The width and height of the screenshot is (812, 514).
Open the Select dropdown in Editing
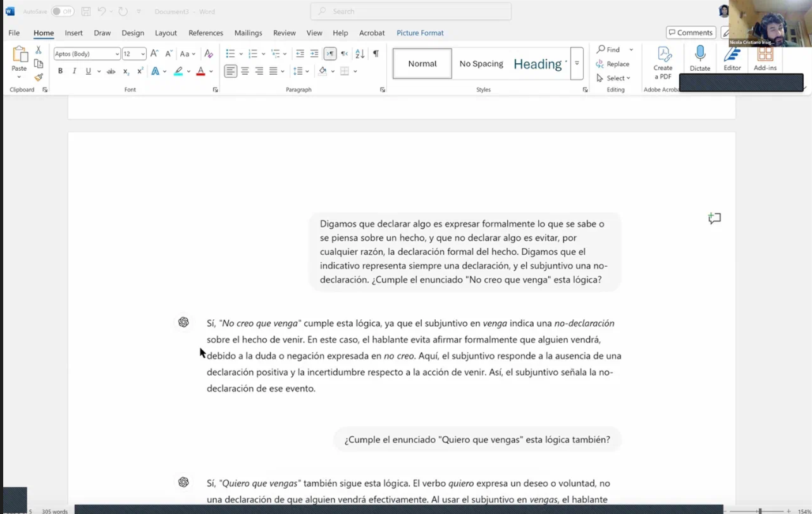[x=613, y=78]
